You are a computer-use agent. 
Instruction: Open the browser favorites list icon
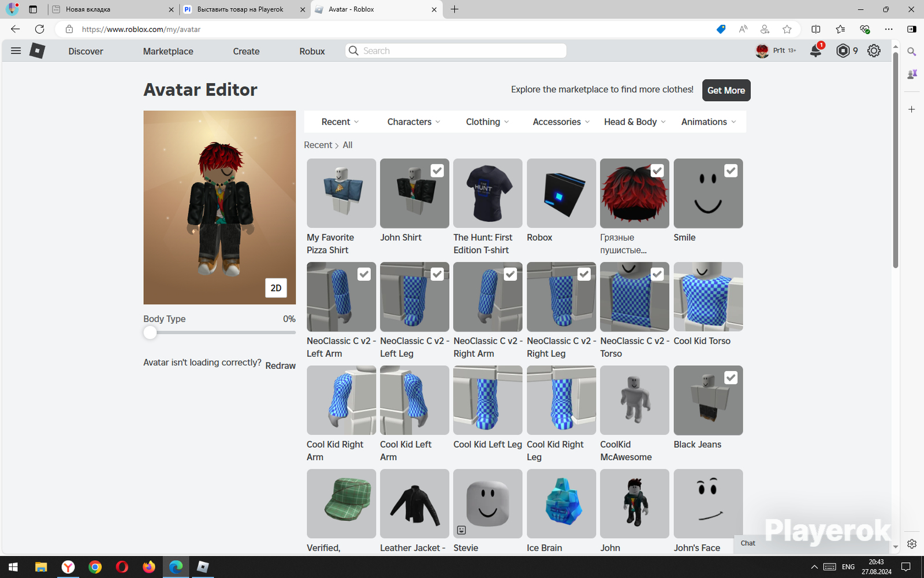[x=840, y=29]
